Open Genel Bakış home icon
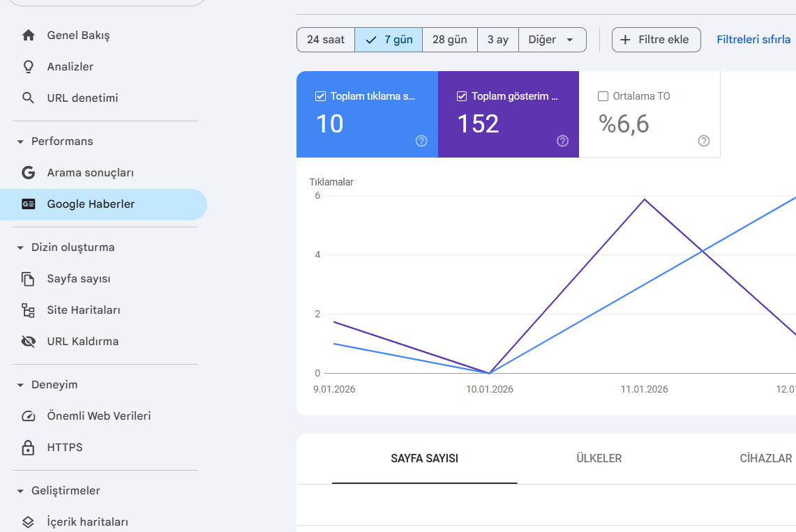Viewport: 796px width, 532px height. pyautogui.click(x=29, y=35)
